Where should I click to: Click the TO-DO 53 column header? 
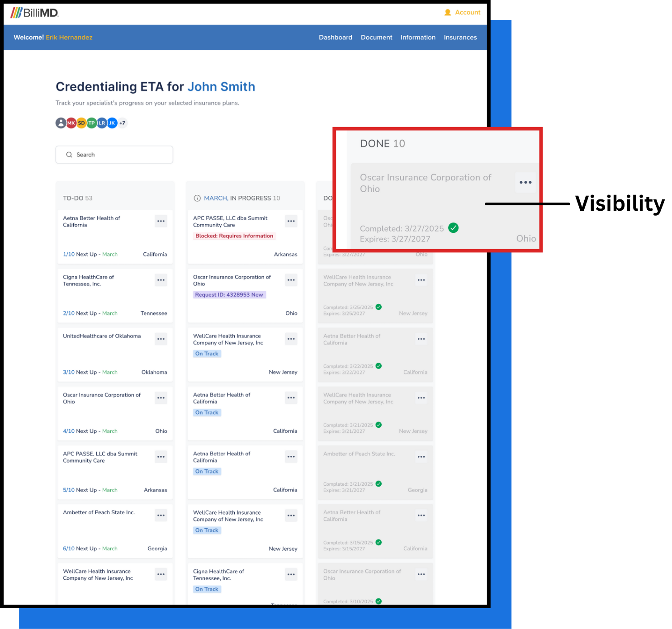coord(78,198)
